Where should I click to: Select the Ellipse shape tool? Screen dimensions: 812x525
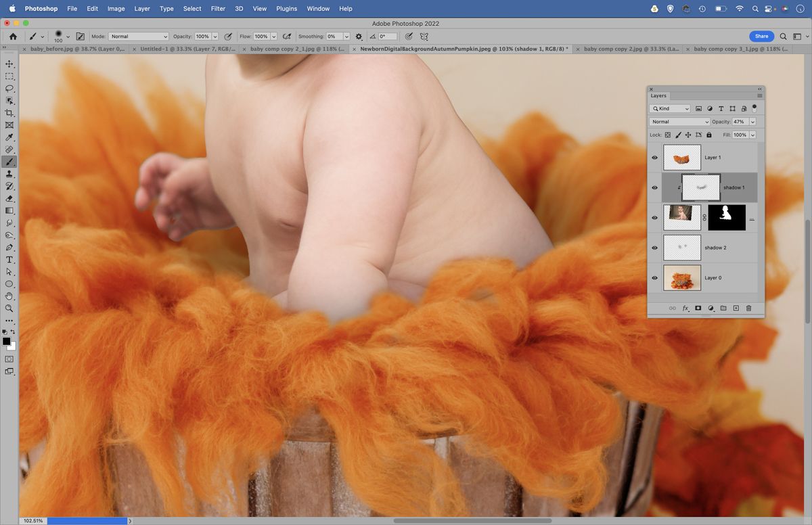point(9,284)
